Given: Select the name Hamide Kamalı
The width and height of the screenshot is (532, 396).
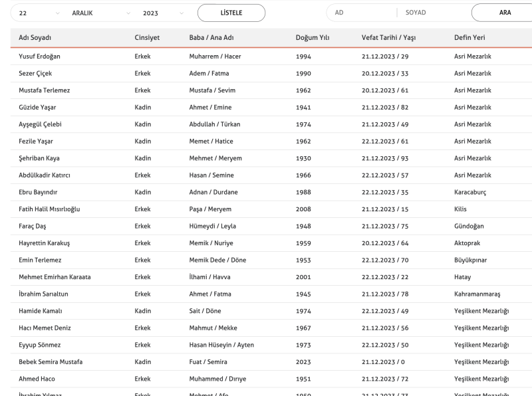Looking at the screenshot, I should coord(41,310).
